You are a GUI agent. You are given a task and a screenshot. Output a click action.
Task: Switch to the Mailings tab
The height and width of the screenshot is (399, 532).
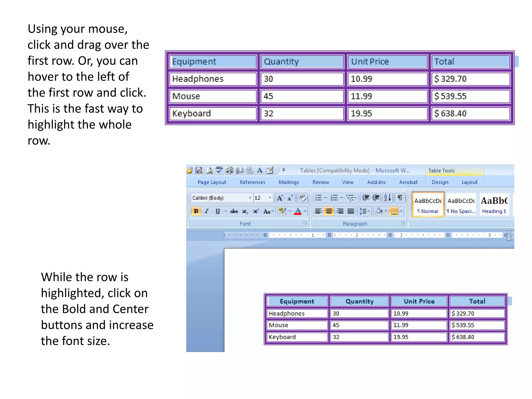tap(289, 182)
